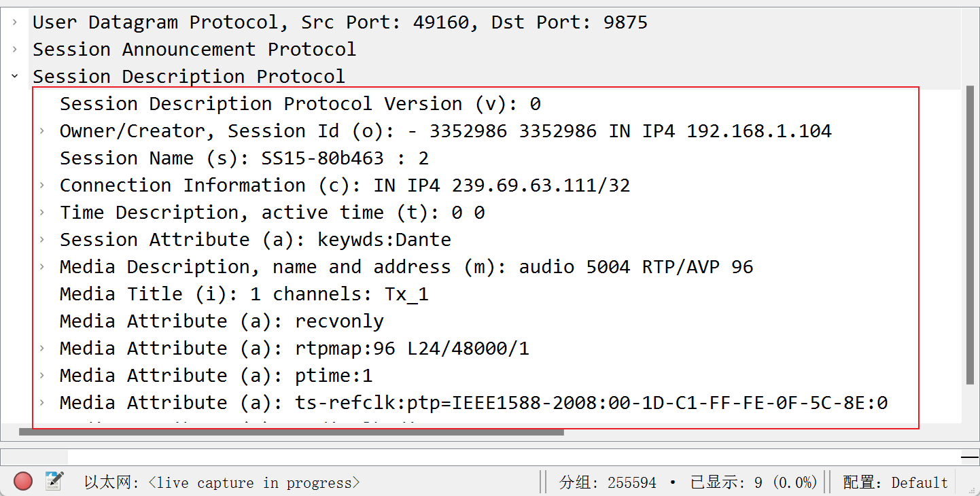Expand the Owner/Creator Session Id field
980x496 pixels.
pos(42,131)
